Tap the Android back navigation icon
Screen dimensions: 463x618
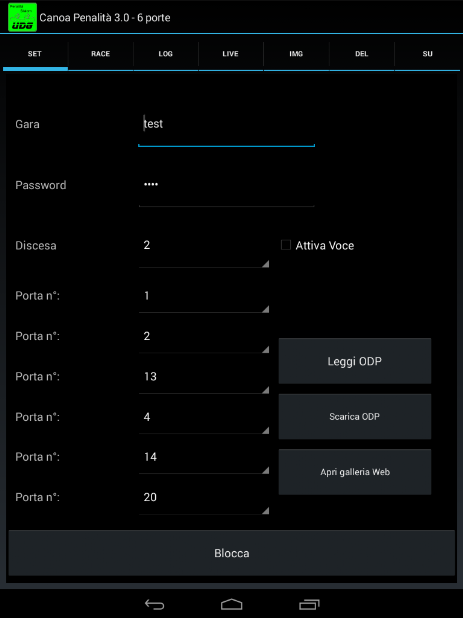tap(154, 604)
